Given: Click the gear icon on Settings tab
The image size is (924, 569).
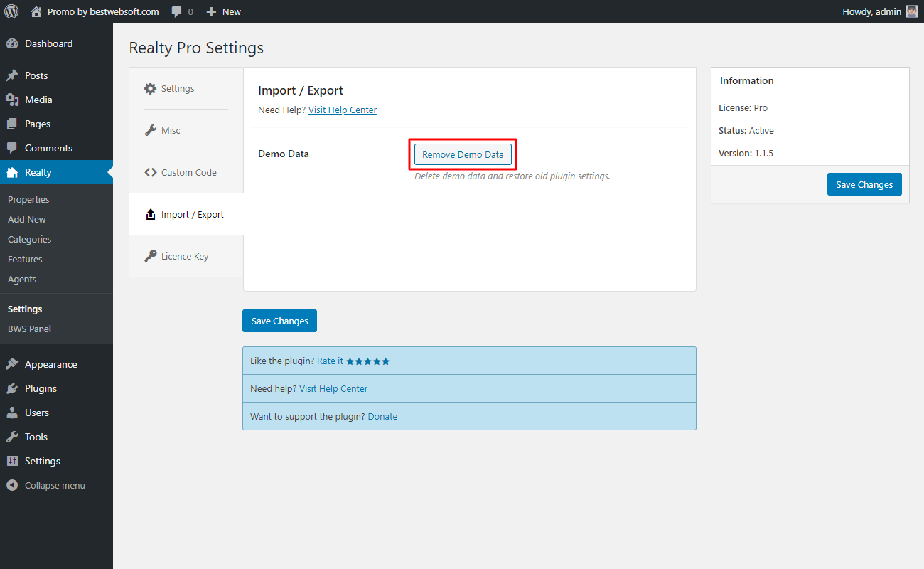Looking at the screenshot, I should [150, 89].
